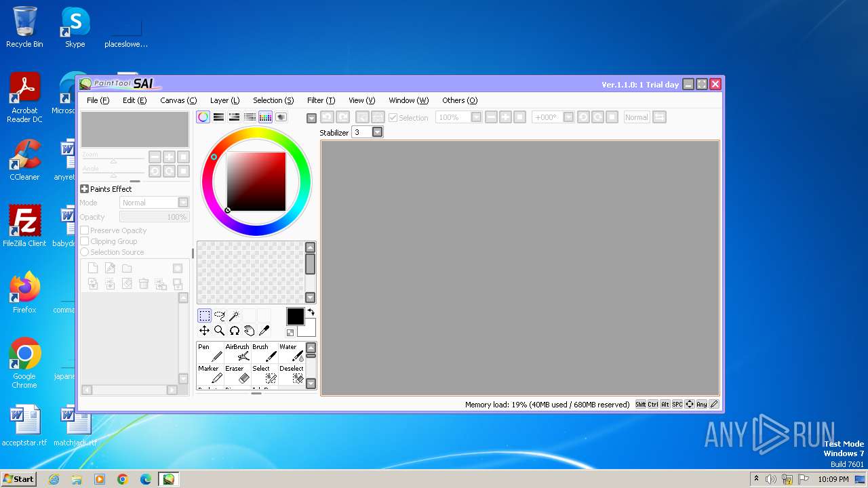Screen dimensions: 868x488
Task: Open the zoom 100% dropdown
Action: (476, 117)
